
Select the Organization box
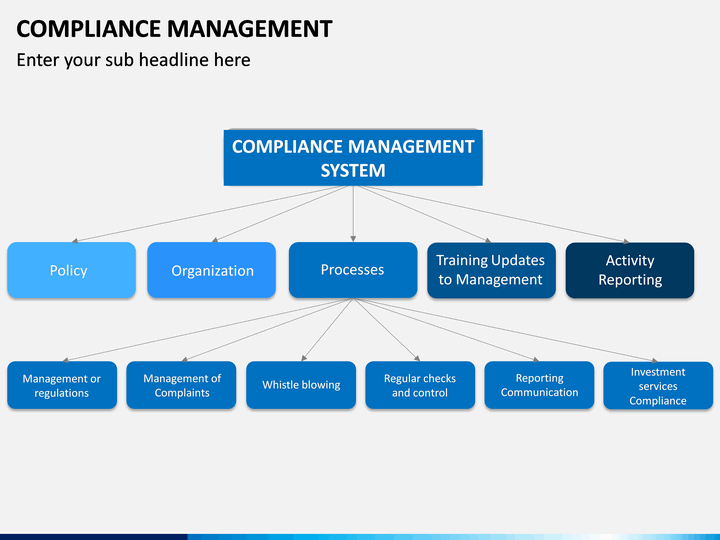pos(212,270)
